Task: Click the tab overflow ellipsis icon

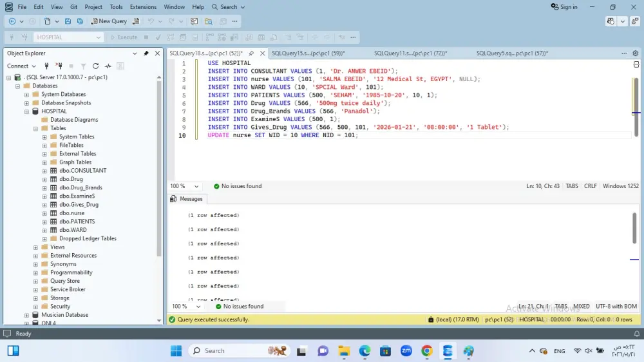Action: click(624, 53)
